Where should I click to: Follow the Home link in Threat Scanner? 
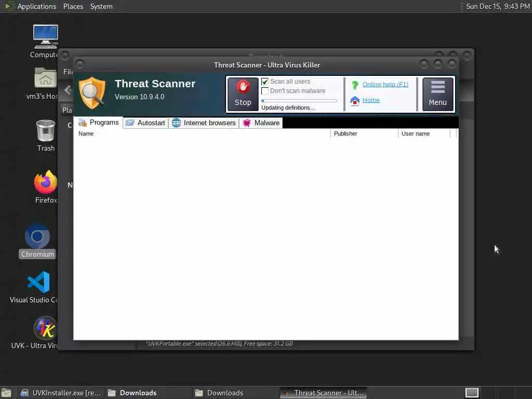point(371,100)
